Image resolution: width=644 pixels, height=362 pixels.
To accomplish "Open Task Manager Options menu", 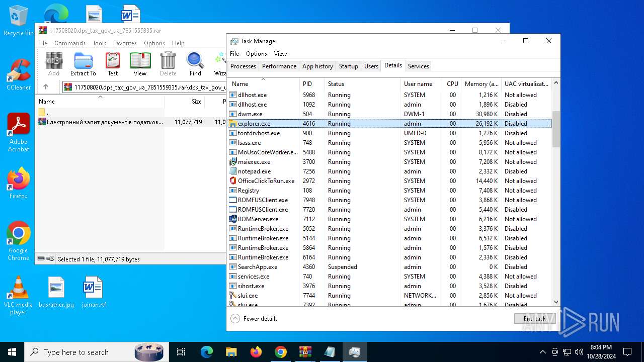I will pyautogui.click(x=257, y=54).
